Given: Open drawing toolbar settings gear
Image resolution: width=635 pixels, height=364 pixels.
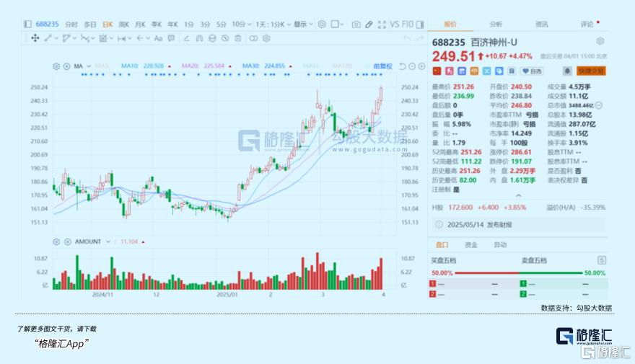Looking at the screenshot, I should [x=266, y=38].
